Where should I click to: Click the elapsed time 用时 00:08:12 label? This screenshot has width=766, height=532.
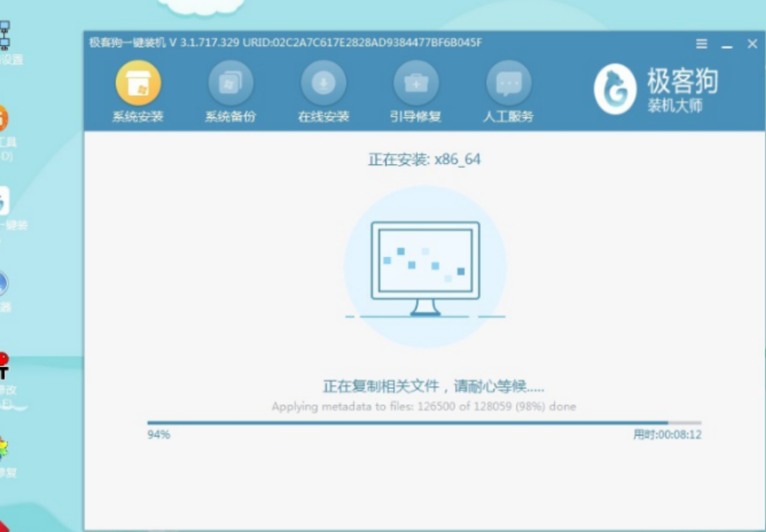coord(667,435)
